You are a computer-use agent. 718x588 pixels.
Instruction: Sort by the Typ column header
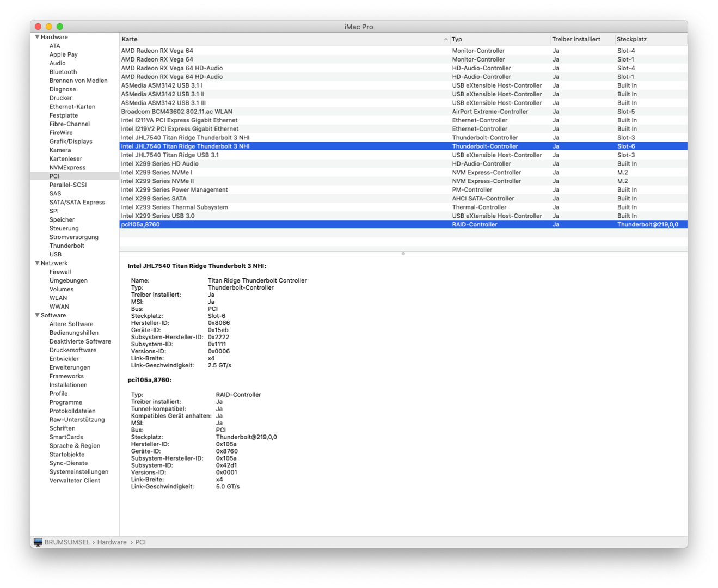pos(500,39)
